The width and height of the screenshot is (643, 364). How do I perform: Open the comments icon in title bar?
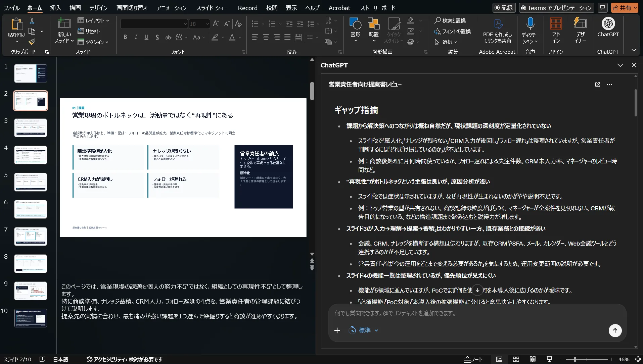coord(603,7)
